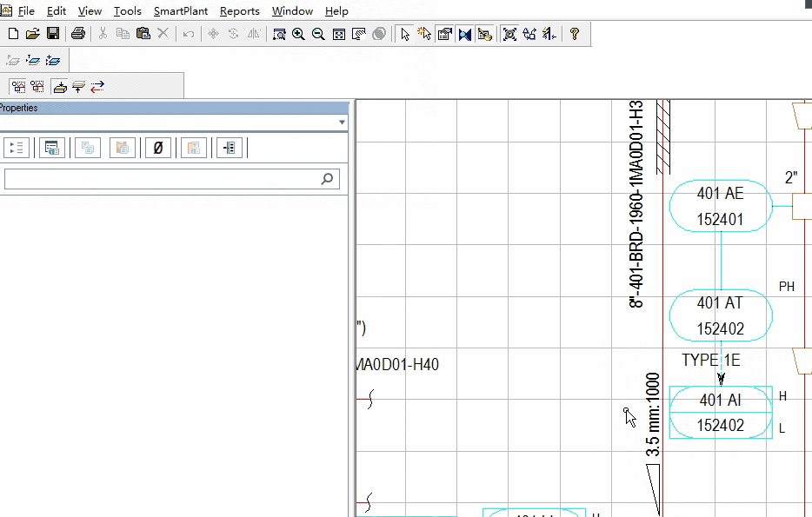812x517 pixels.
Task: Click the Help question mark icon
Action: coord(575,34)
